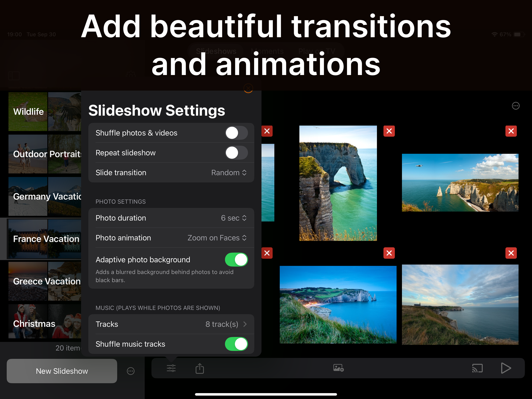Viewport: 532px width, 399px height.
Task: Open the ellipsis menu beside New Slideshow
Action: [131, 371]
